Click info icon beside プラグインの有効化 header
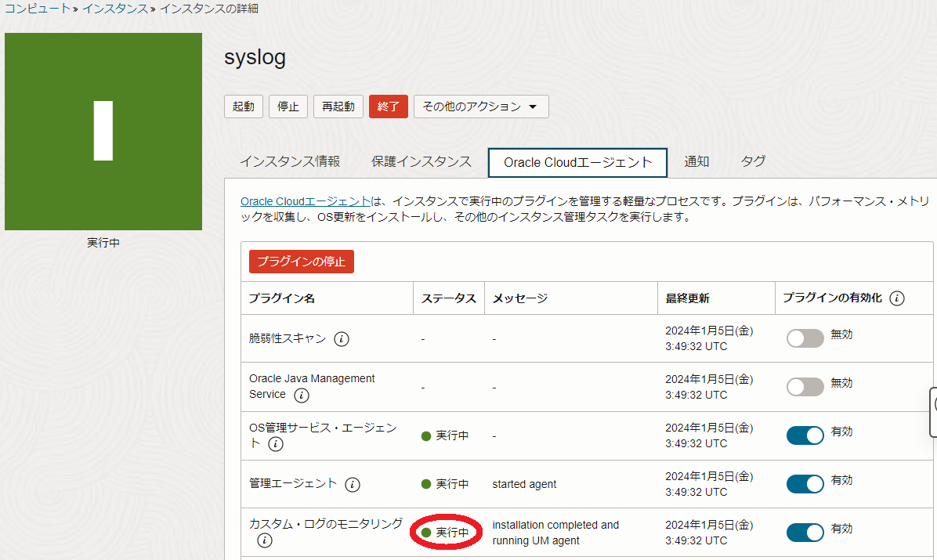 (898, 298)
